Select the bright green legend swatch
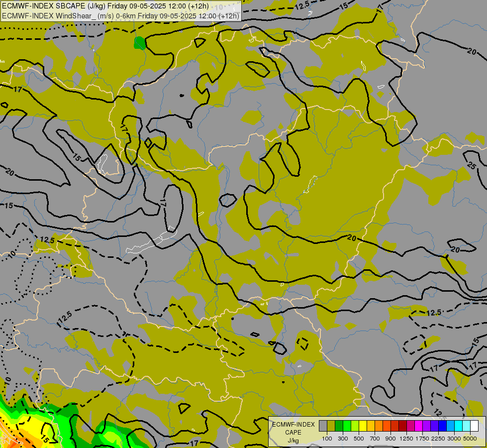The image size is (487, 448). click(347, 426)
